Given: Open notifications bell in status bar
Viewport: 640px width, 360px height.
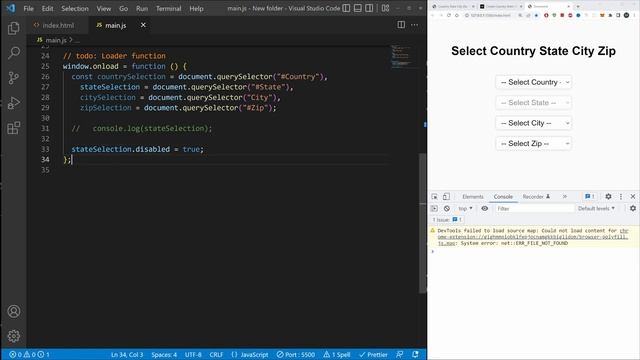Looking at the screenshot, I should click(x=415, y=354).
